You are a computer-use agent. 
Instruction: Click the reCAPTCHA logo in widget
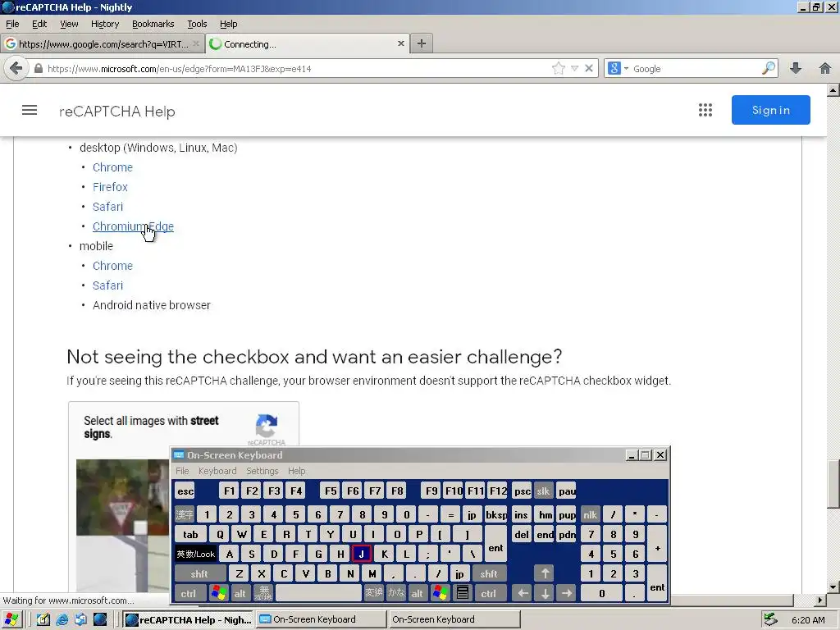click(x=267, y=426)
